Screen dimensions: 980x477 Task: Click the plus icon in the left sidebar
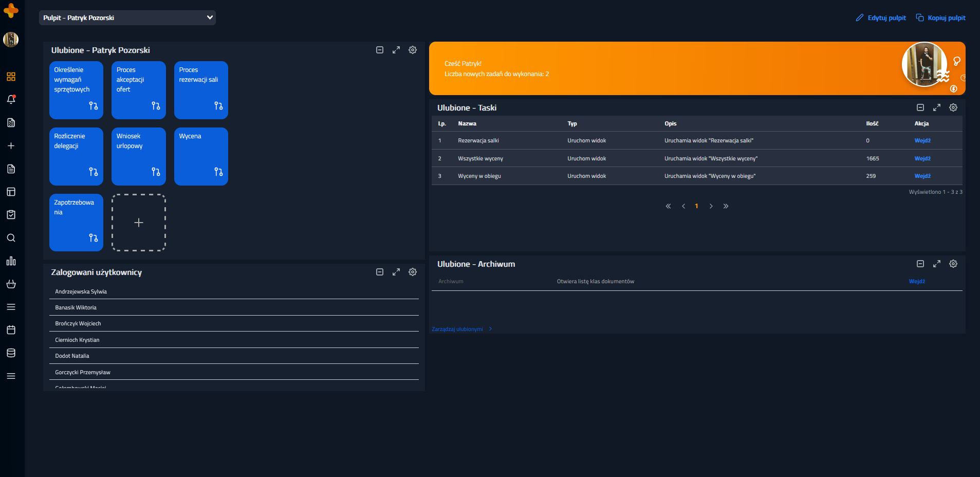[x=11, y=145]
